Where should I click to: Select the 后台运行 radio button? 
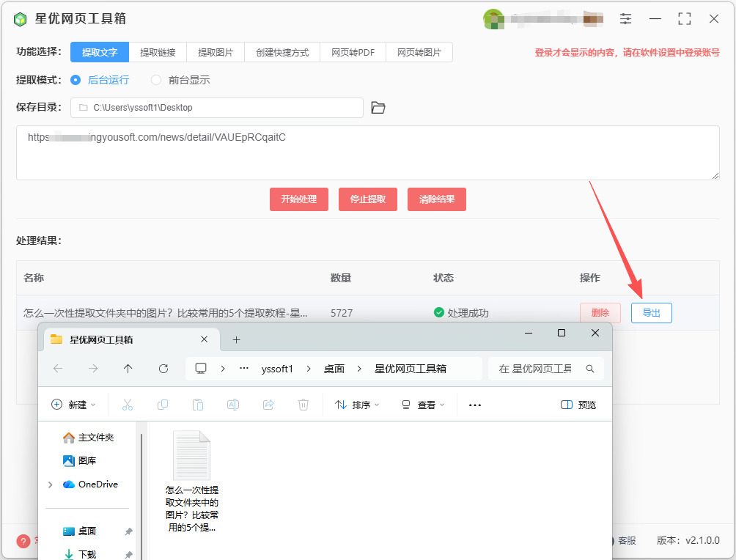76,81
